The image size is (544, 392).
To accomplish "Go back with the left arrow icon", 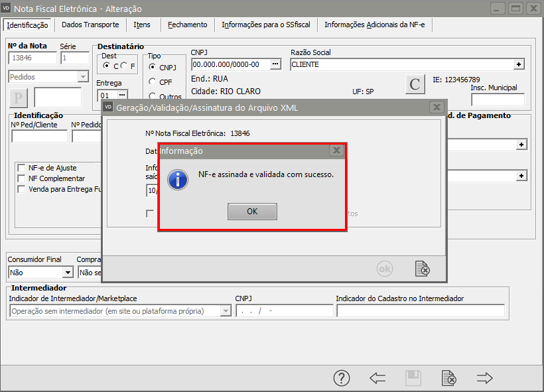I will tap(377, 378).
